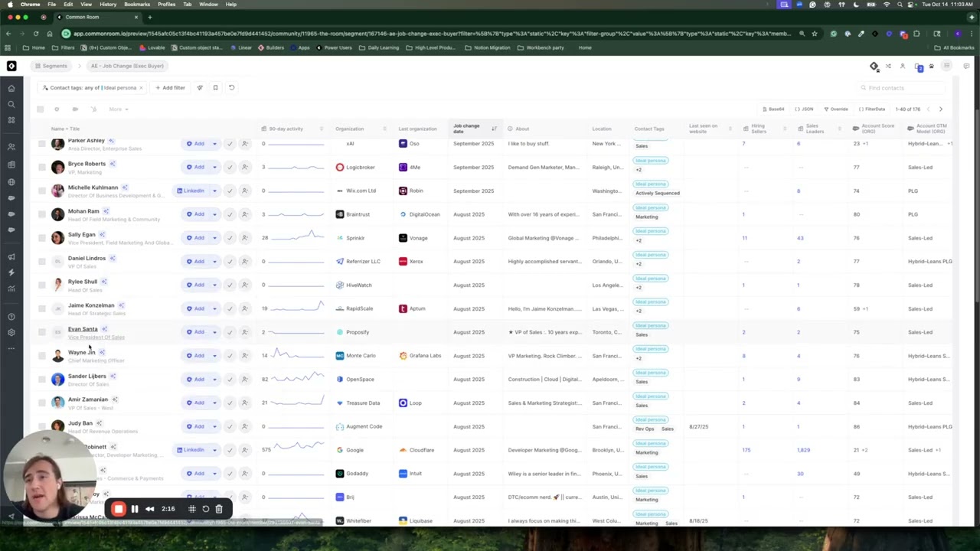Click the person icon in top right toolbar
The image size is (980, 551).
(903, 67)
